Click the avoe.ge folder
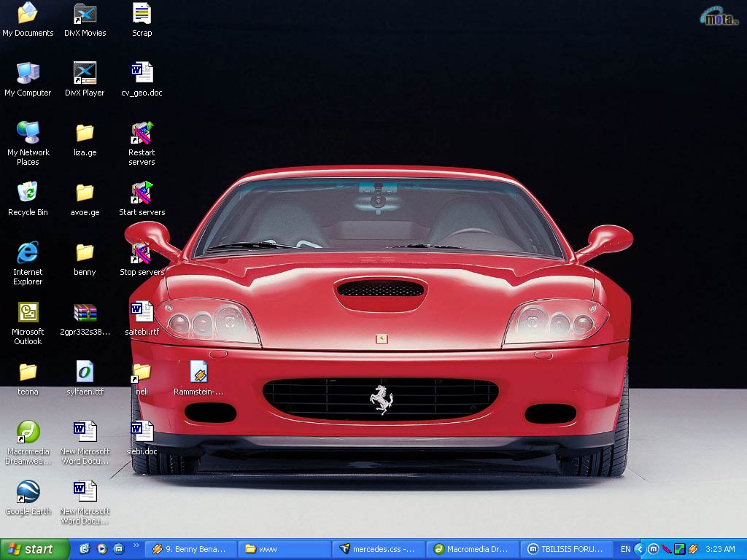 coord(85,199)
